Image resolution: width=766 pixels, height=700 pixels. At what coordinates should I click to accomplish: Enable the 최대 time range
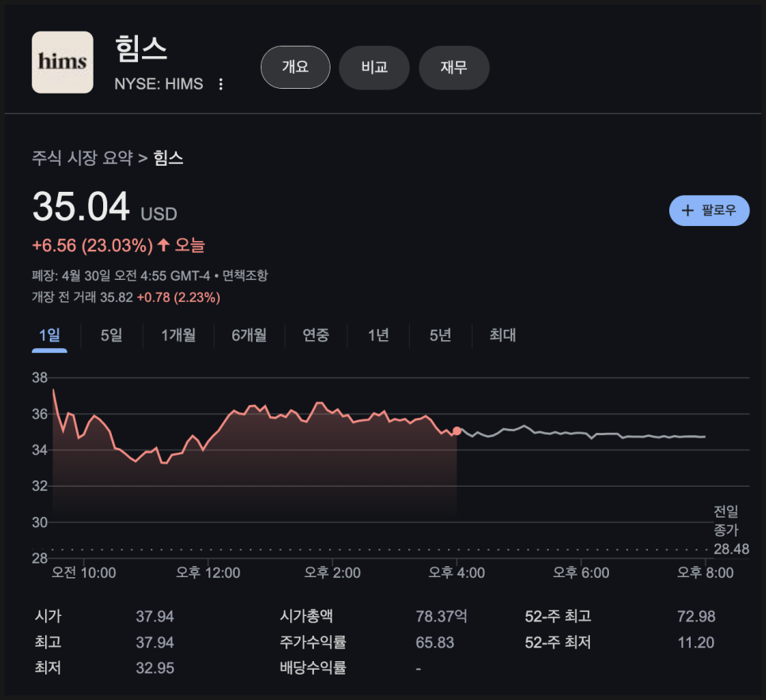coord(500,335)
